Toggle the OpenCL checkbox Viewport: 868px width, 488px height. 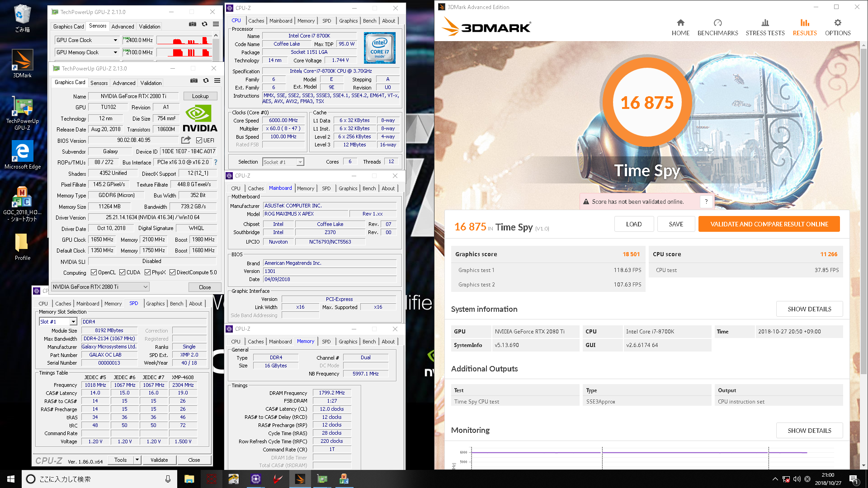94,272
